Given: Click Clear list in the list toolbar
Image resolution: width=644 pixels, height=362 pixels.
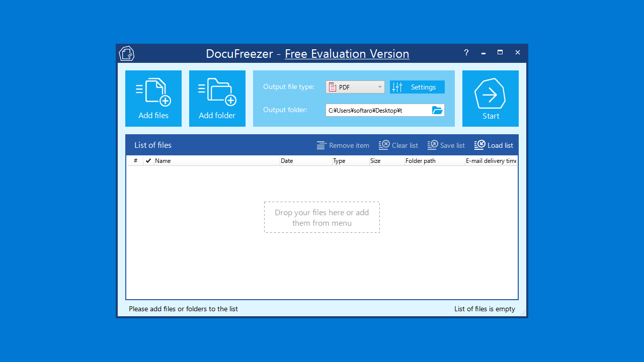Looking at the screenshot, I should [398, 145].
